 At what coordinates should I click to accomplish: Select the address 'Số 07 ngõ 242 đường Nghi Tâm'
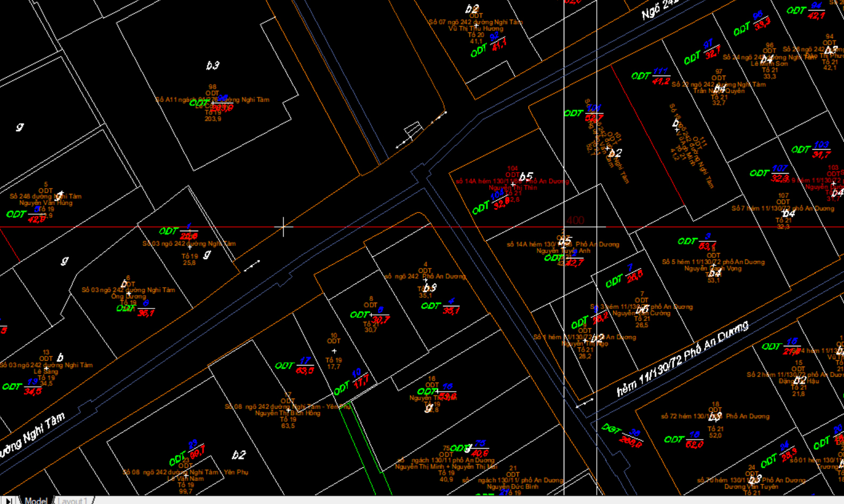476,22
